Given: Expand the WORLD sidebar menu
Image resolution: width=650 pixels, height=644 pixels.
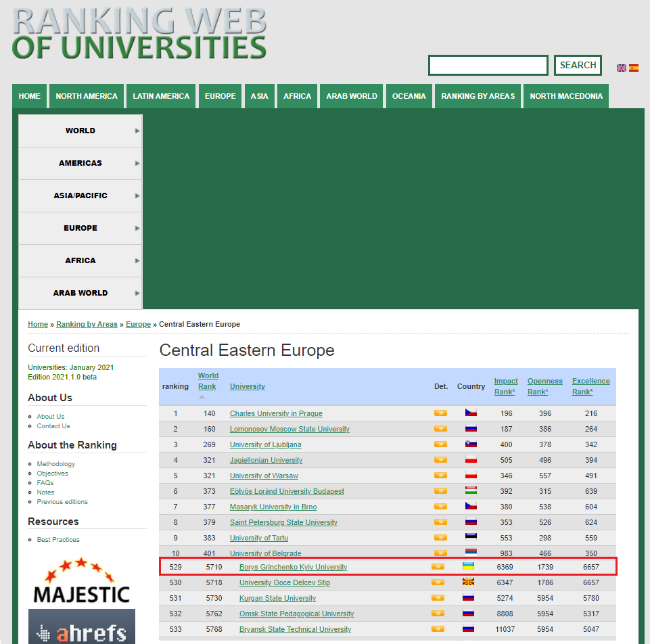Looking at the screenshot, I should pyautogui.click(x=80, y=131).
